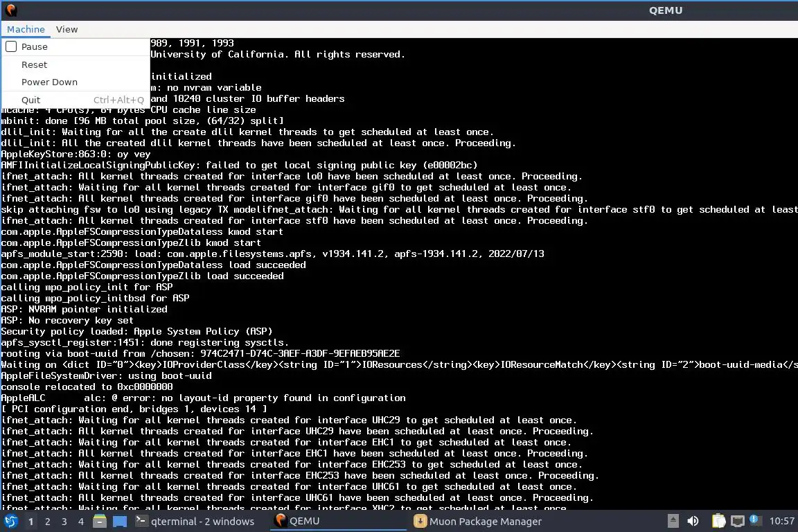
Task: Click the 'AMFIInitializeLocalSigningPublicKey' console line
Action: (239, 165)
